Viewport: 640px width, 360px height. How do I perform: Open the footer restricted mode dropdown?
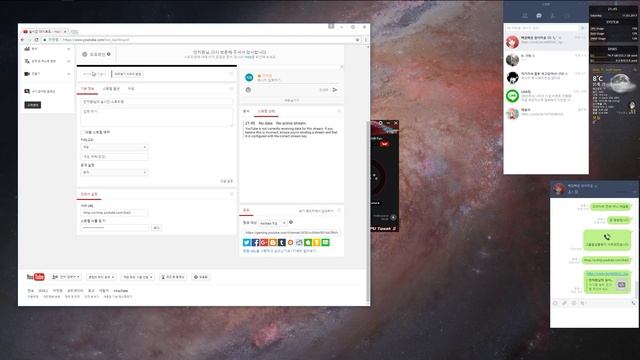point(138,277)
